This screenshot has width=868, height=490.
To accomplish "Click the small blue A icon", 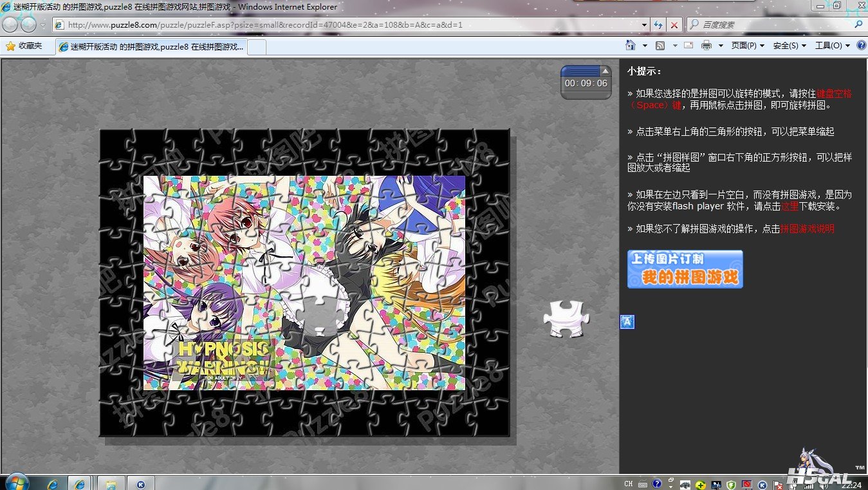I will [x=627, y=322].
